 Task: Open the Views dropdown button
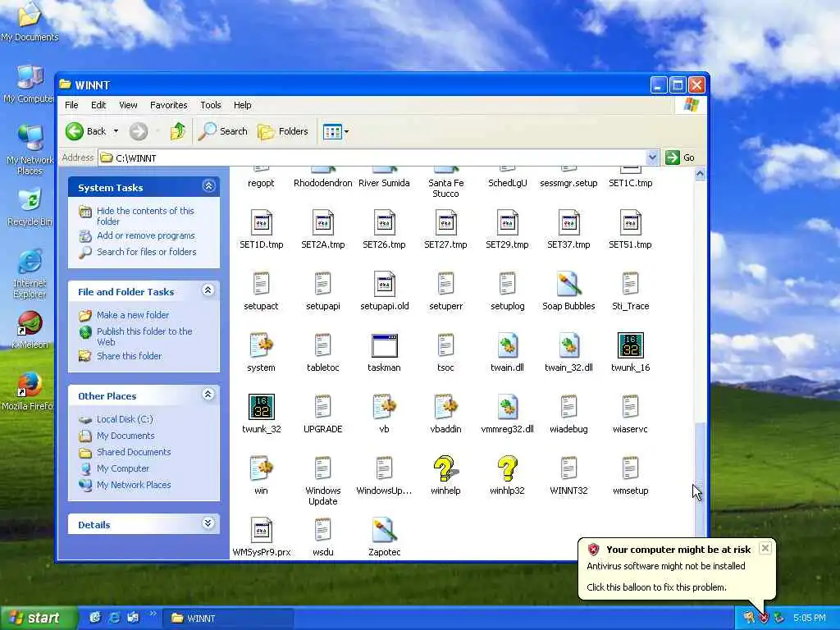336,131
